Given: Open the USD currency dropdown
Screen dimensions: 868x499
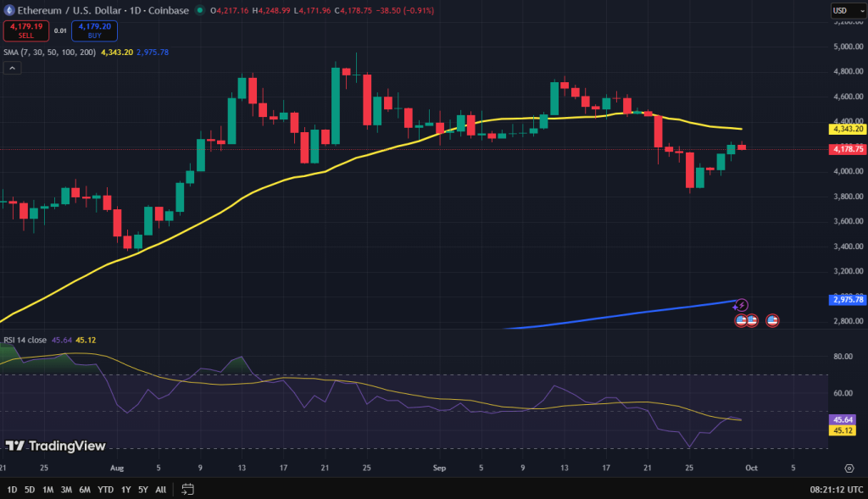Looking at the screenshot, I should 847,10.
